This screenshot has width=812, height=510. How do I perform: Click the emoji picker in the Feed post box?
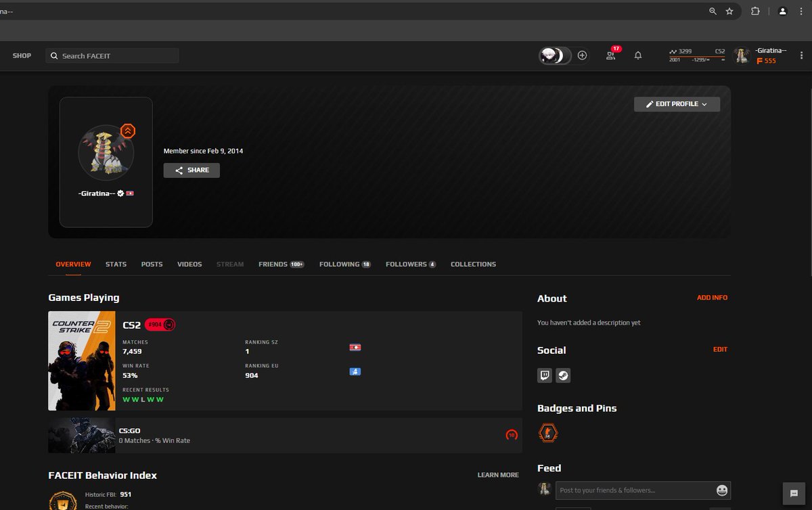pos(723,490)
